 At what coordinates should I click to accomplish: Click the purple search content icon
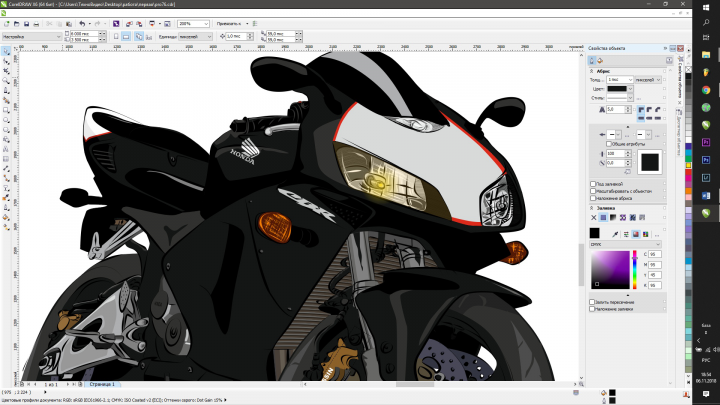(116, 23)
